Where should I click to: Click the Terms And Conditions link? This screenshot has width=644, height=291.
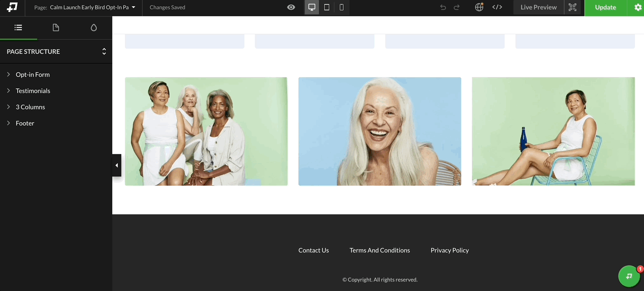point(380,250)
